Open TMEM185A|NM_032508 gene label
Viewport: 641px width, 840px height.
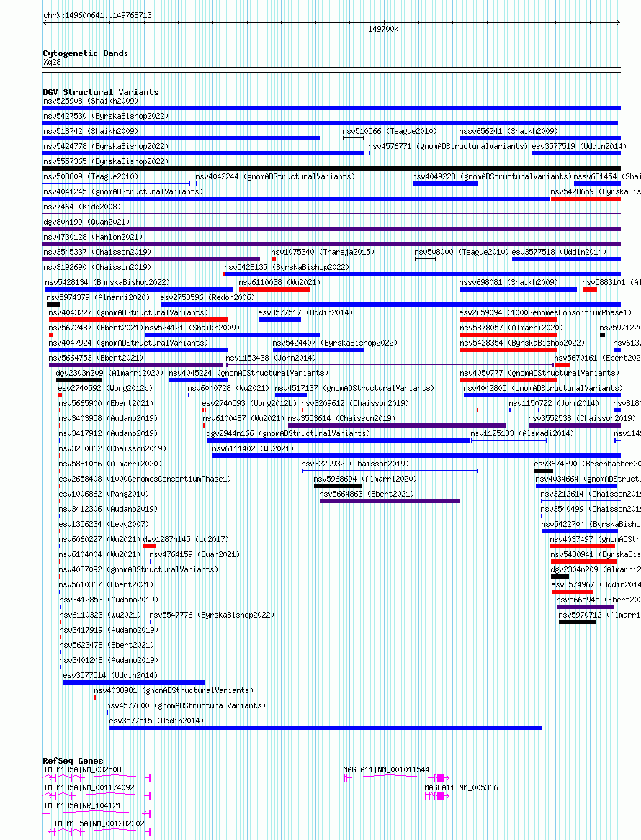pyautogui.click(x=83, y=769)
